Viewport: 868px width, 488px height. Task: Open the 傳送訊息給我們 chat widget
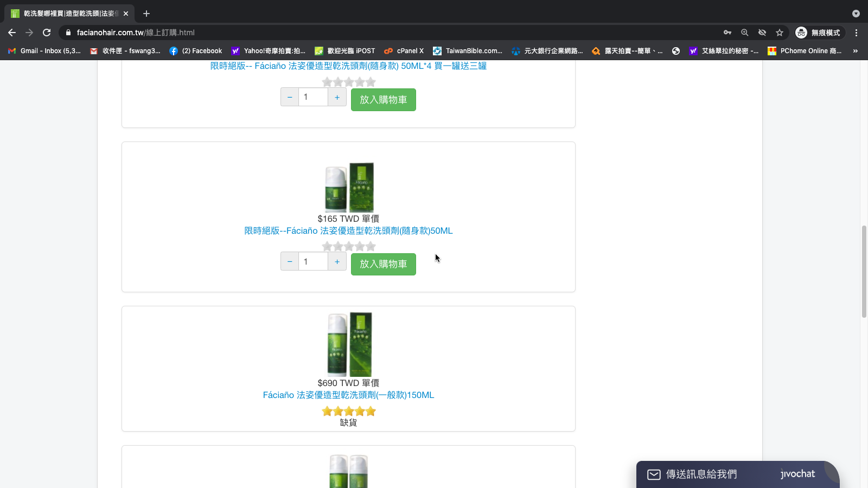738,474
